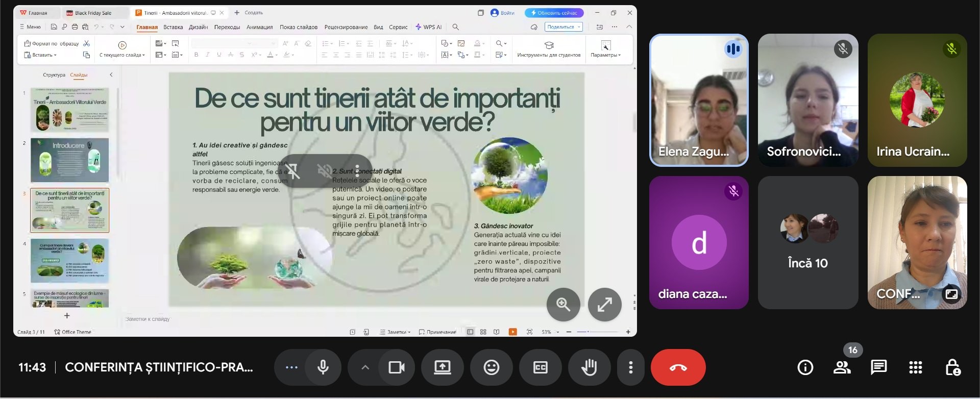
Task: Open the emoji reactions picker
Action: click(x=491, y=367)
